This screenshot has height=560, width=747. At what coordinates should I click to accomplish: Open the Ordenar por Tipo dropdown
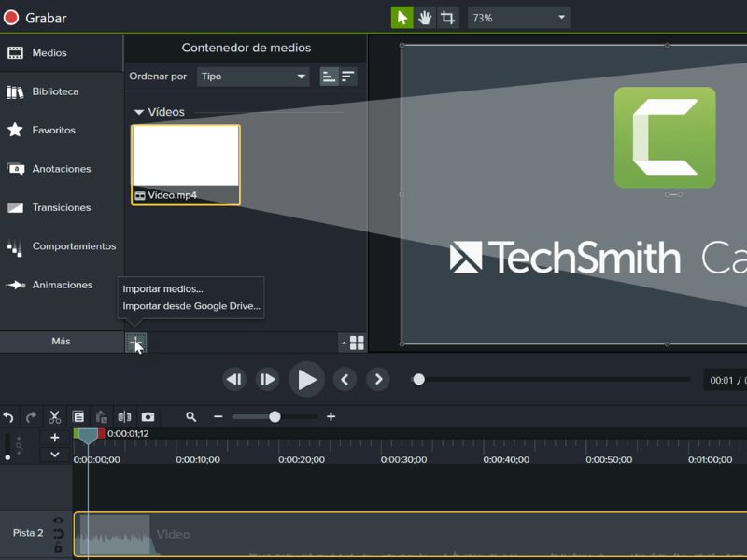254,77
